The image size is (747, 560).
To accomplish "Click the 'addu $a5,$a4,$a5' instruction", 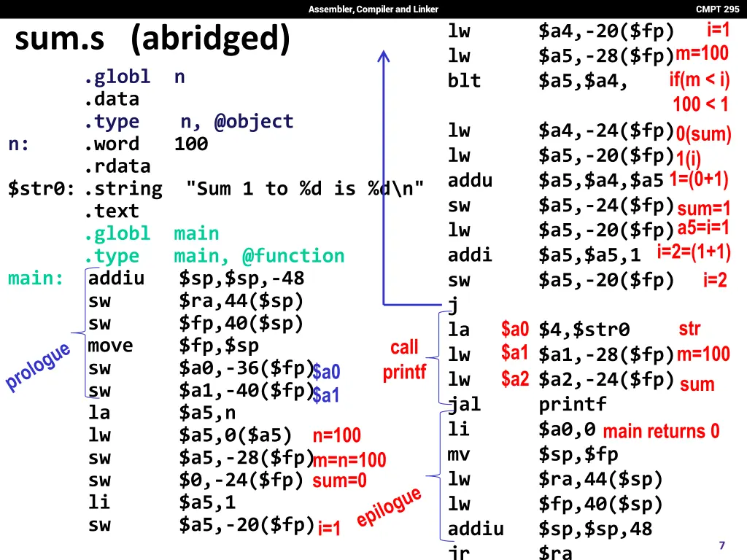I will 555,181.
